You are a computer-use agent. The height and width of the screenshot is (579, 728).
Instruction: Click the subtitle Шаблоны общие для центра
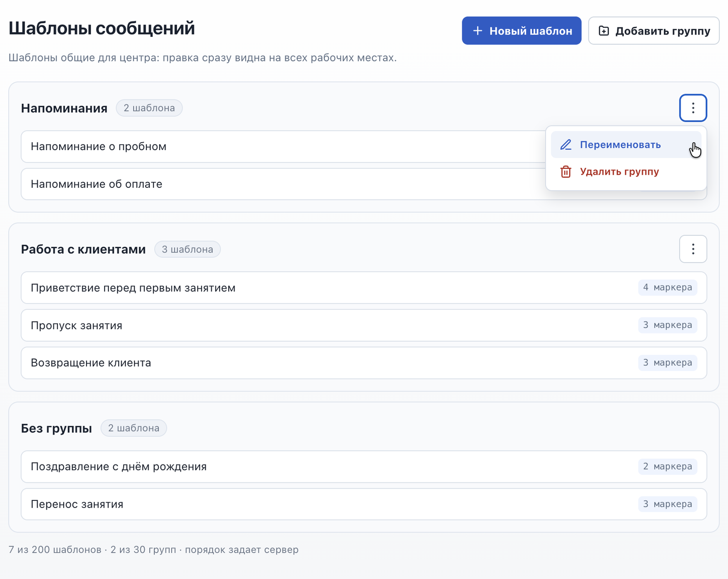[x=84, y=58]
